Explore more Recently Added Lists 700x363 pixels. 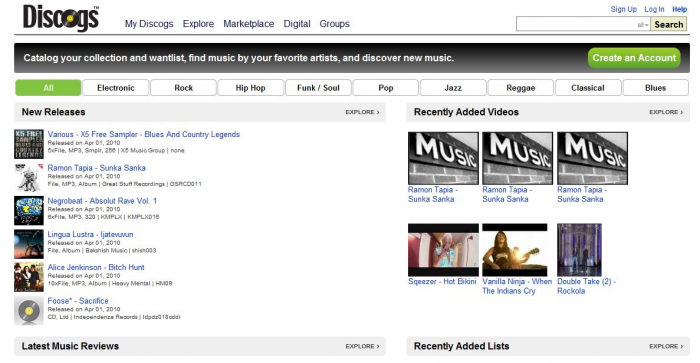point(666,346)
